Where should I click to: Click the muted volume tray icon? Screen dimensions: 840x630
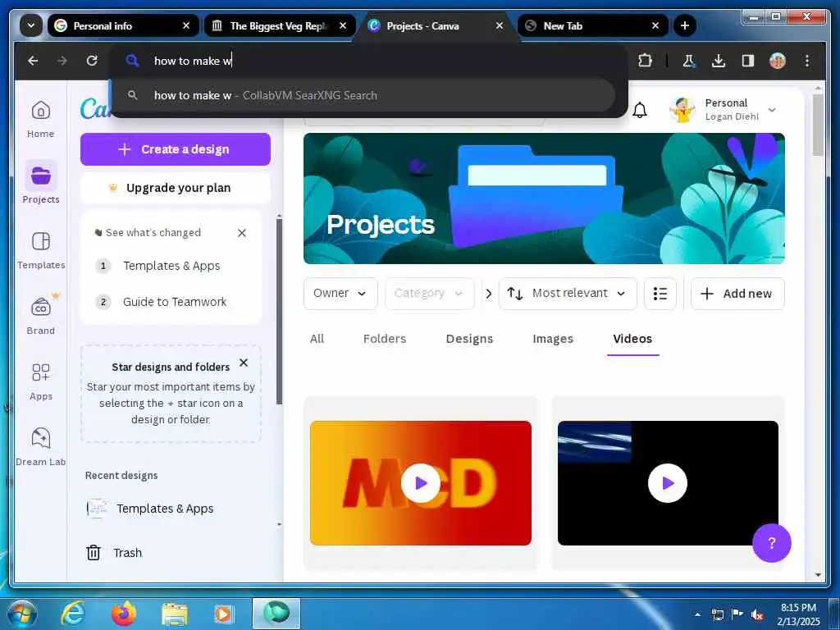(x=757, y=615)
